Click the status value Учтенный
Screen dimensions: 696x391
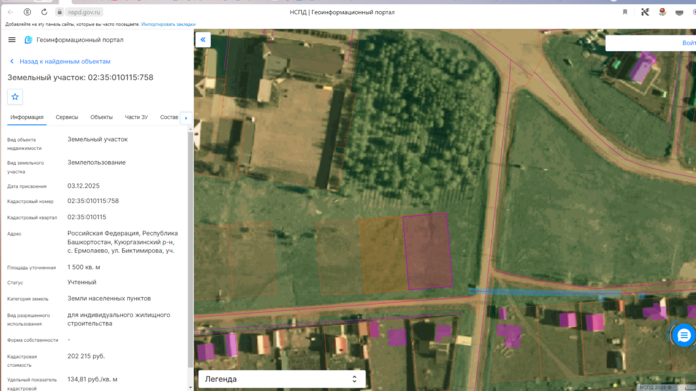[x=82, y=282]
